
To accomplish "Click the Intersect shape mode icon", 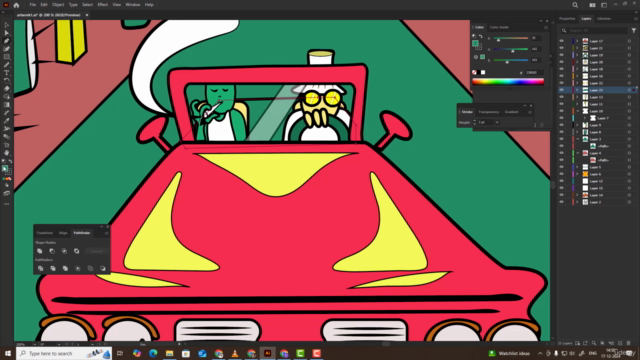I will pos(64,251).
